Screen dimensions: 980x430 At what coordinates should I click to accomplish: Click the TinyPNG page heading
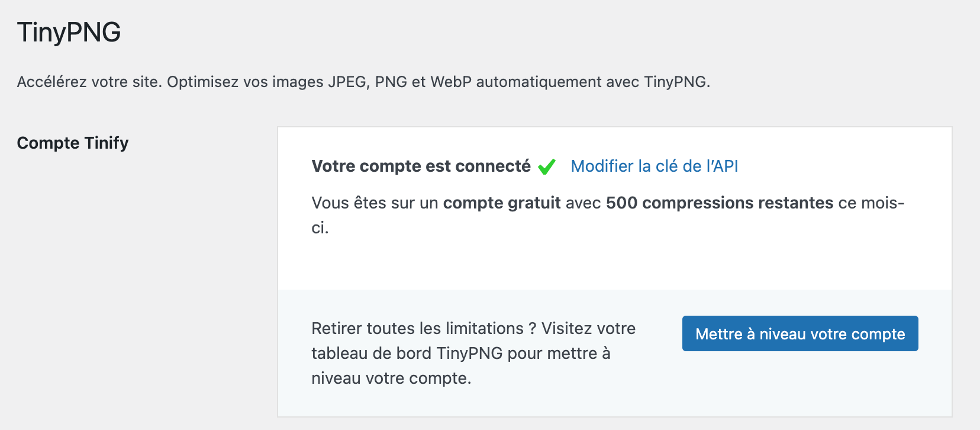click(x=67, y=32)
